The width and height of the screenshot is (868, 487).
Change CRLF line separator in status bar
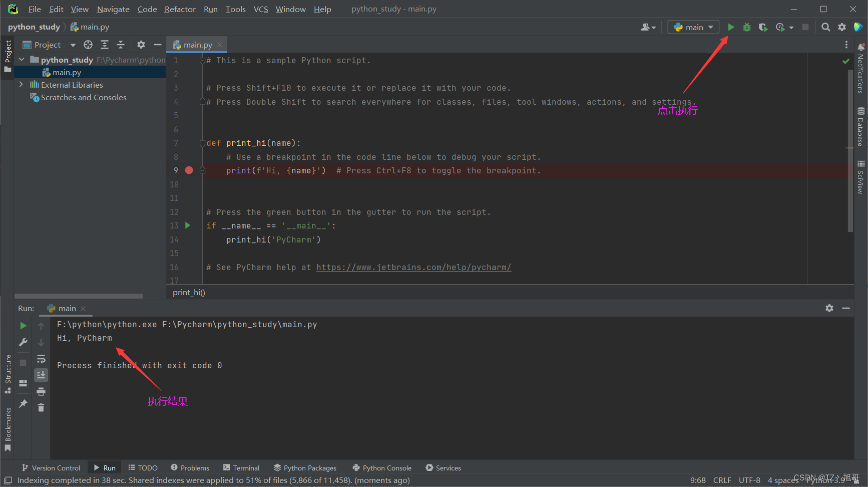click(x=722, y=480)
